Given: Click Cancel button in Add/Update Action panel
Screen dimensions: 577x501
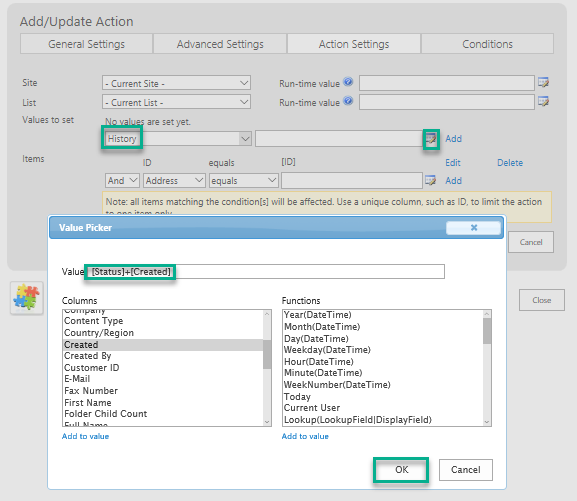Looking at the screenshot, I should 531,242.
